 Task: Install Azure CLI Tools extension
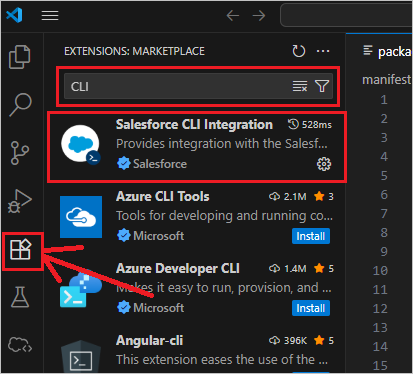tap(311, 236)
